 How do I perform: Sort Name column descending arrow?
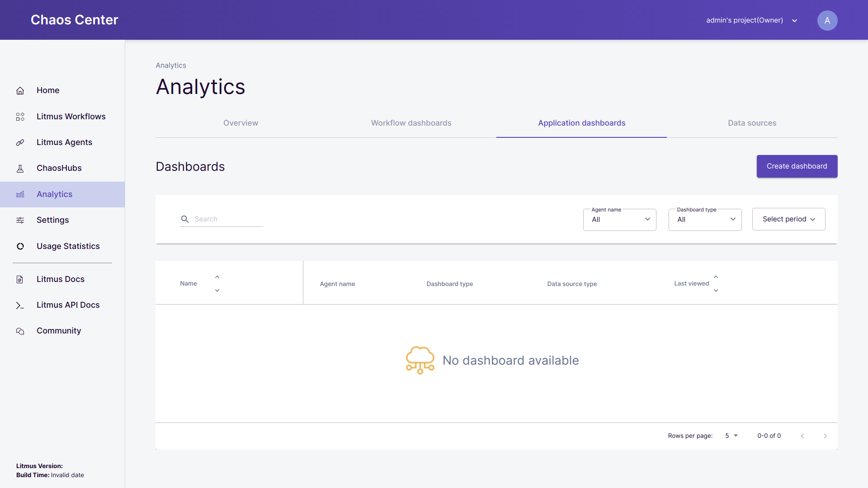(x=217, y=291)
